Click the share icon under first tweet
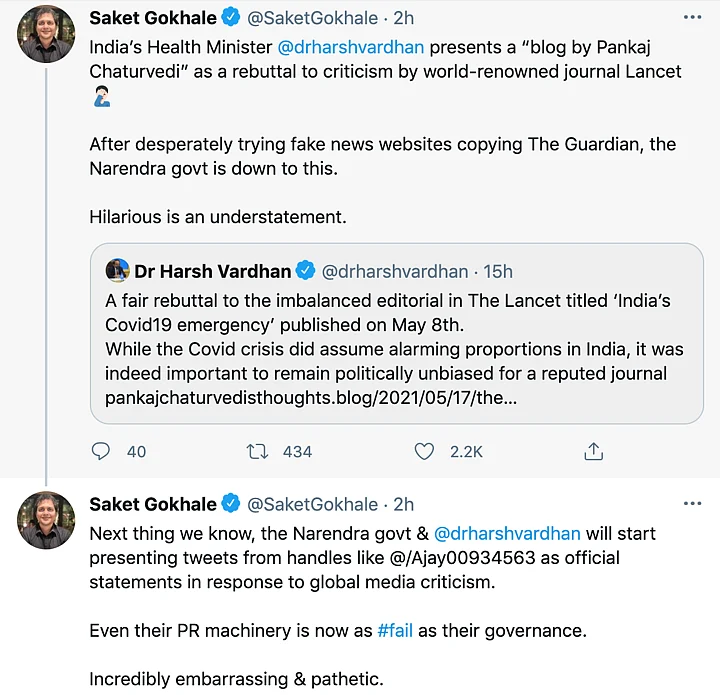Screen dimensions: 720x695 593,451
